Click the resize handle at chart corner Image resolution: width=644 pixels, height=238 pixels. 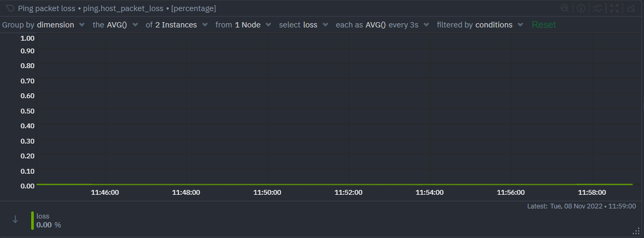(636, 231)
